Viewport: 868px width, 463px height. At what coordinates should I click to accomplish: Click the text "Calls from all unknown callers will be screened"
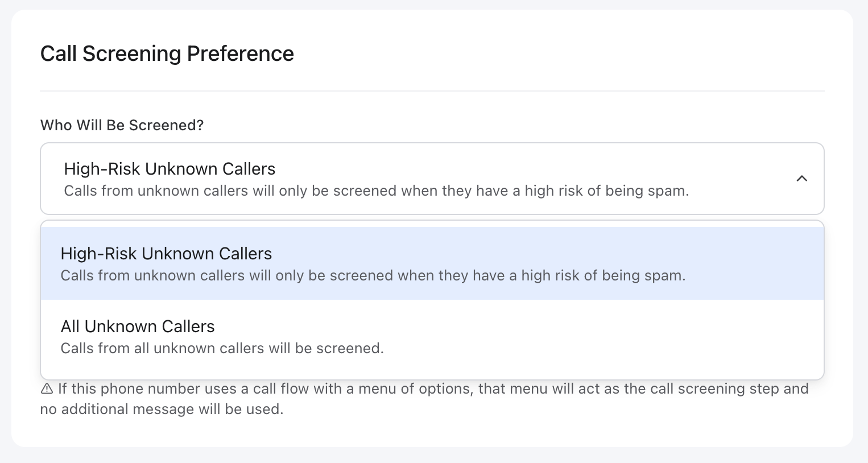coord(222,348)
